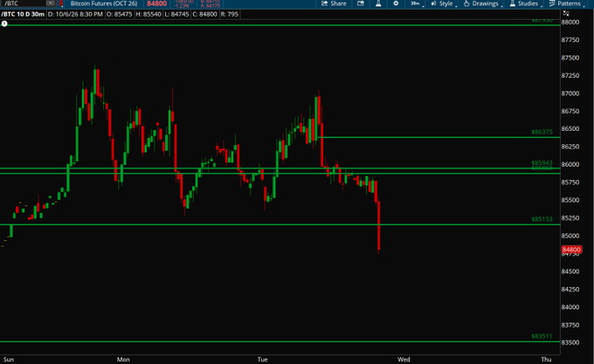The height and width of the screenshot is (364, 594).
Task: Open the Patterns menu
Action: [x=567, y=3]
